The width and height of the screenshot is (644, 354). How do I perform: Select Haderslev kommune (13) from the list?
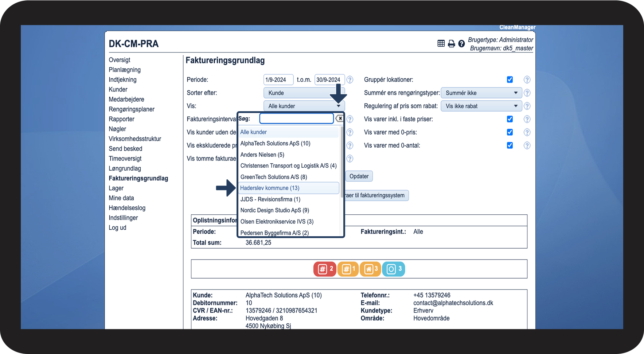click(270, 188)
